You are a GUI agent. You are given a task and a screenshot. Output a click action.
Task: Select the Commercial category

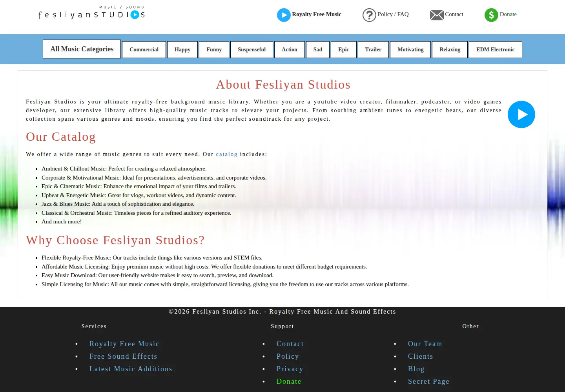[x=144, y=49]
